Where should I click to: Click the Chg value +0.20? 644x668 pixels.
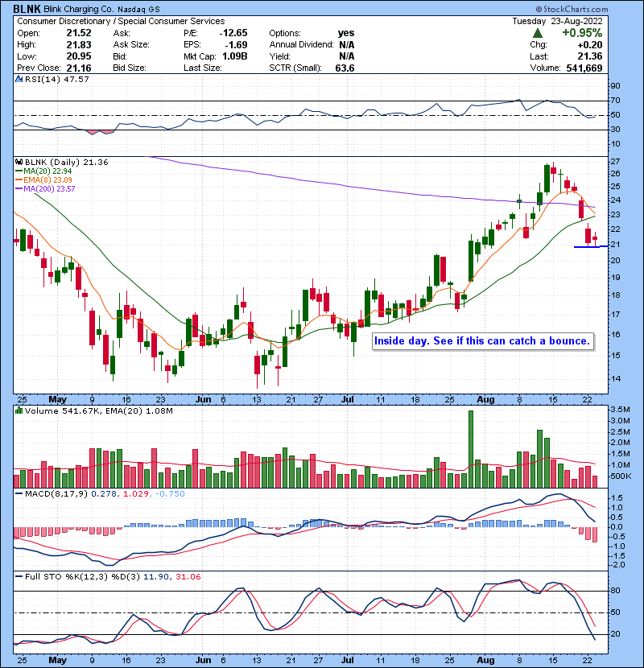590,45
